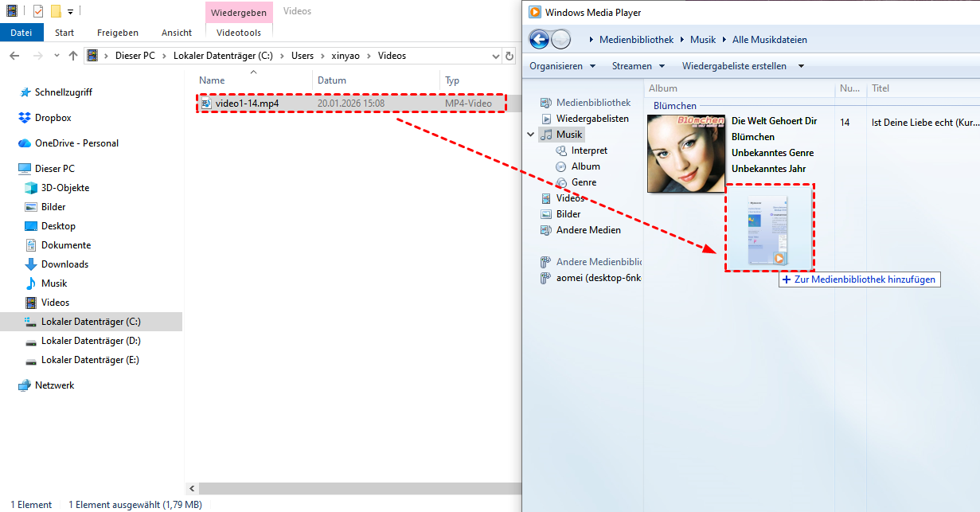The image size is (980, 512).
Task: Click the Up arrow in File Explorer navigation
Action: pyautogui.click(x=73, y=56)
